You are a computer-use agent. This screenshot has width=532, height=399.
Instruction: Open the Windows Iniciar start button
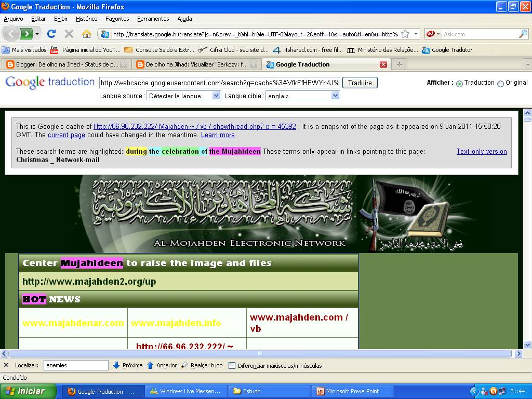(28, 391)
